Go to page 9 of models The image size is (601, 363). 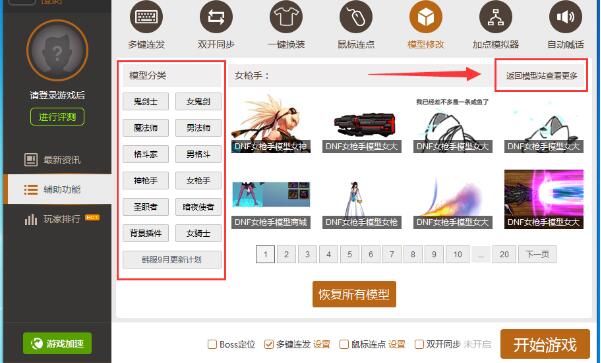coord(434,254)
